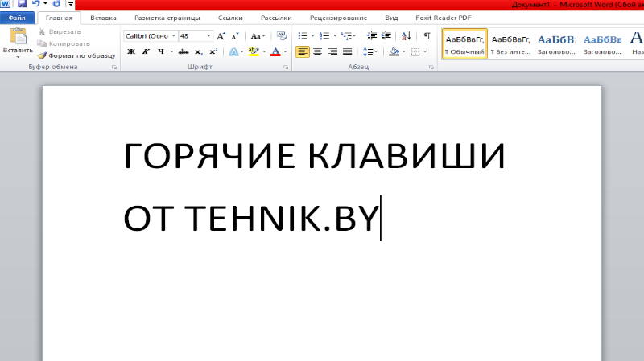Open the Файл tab
The image size is (644, 361).
click(17, 18)
